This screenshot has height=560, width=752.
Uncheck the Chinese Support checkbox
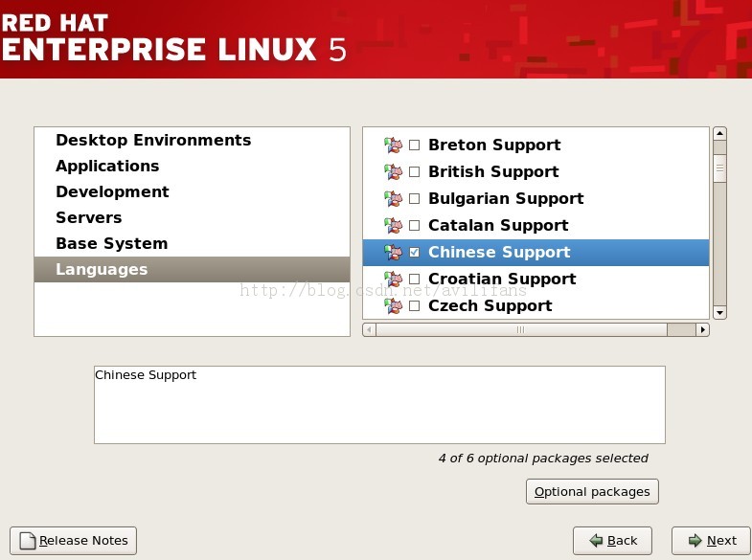415,253
